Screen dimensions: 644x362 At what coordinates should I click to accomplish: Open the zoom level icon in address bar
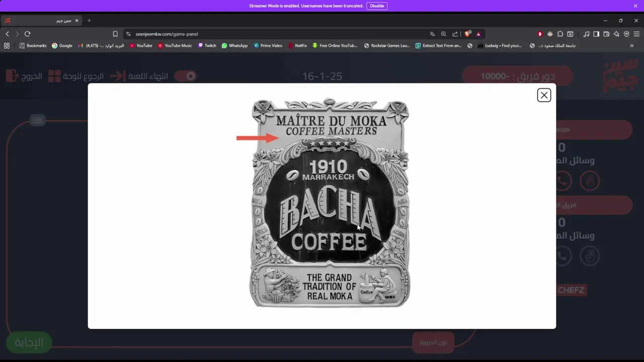pos(443,34)
